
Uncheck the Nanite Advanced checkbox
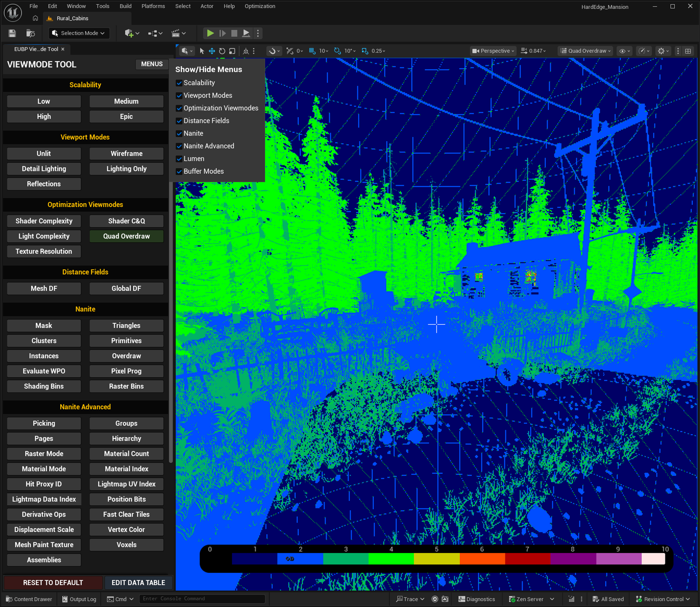point(179,146)
